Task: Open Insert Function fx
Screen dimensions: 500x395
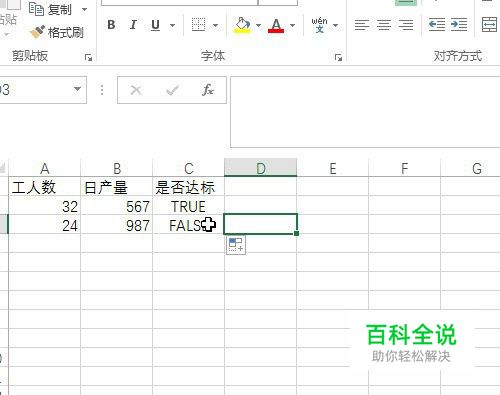Action: 208,90
